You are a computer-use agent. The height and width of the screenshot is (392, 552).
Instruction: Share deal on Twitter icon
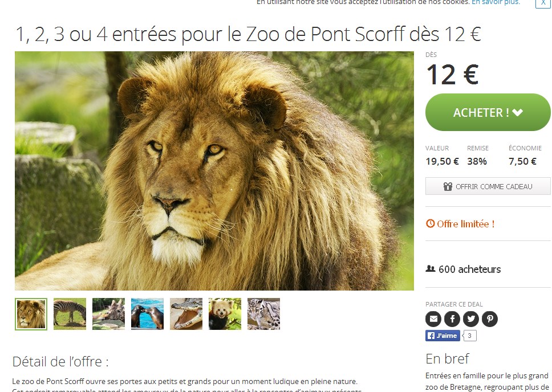[470, 319]
